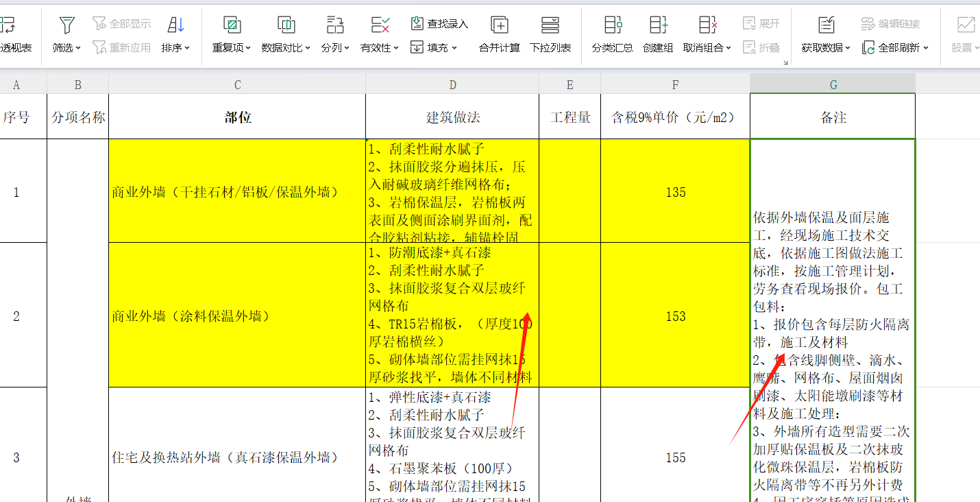Click the 创建组 create group icon

(658, 25)
